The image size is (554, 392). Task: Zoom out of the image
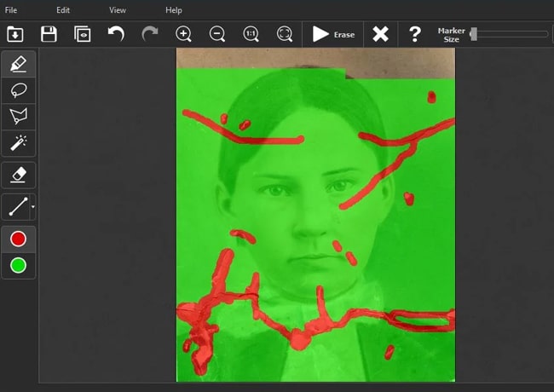[x=217, y=34]
